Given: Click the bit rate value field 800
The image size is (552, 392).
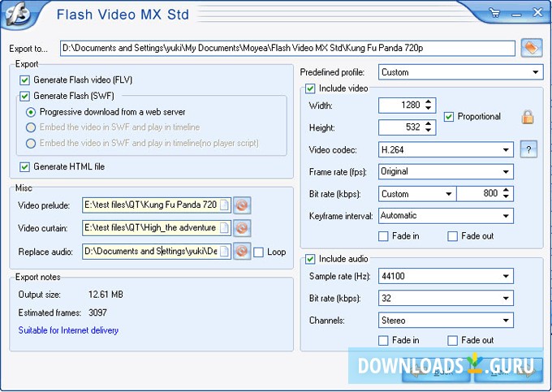Looking at the screenshot, I should tap(479, 193).
